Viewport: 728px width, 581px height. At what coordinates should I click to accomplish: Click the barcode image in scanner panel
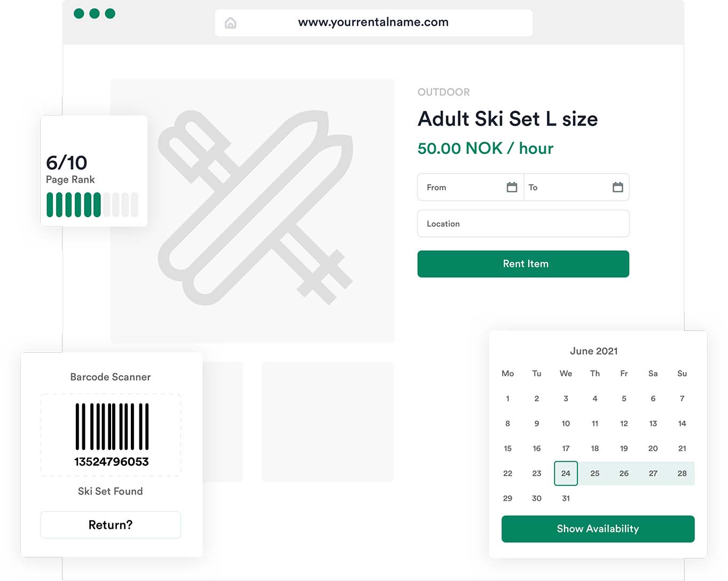(x=112, y=427)
